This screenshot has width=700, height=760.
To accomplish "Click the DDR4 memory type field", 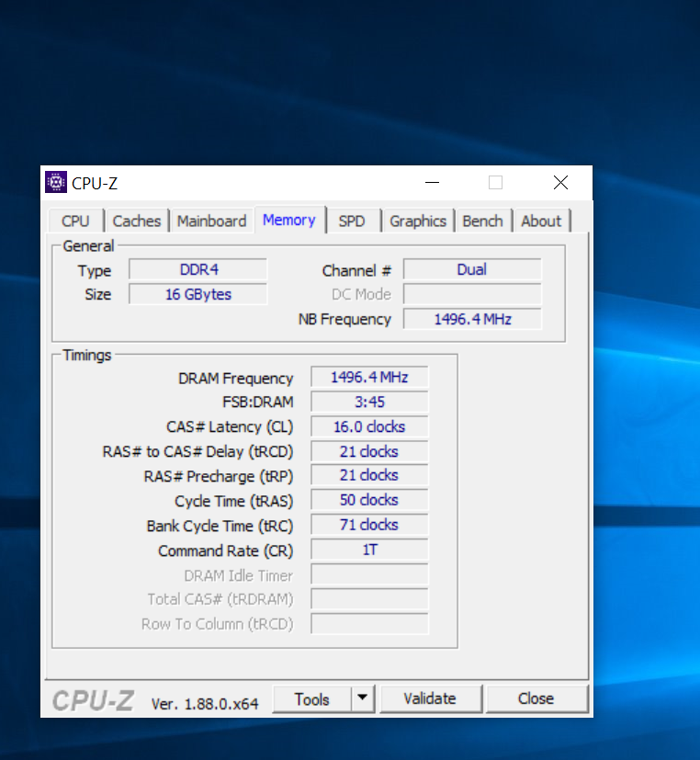I will tap(198, 269).
